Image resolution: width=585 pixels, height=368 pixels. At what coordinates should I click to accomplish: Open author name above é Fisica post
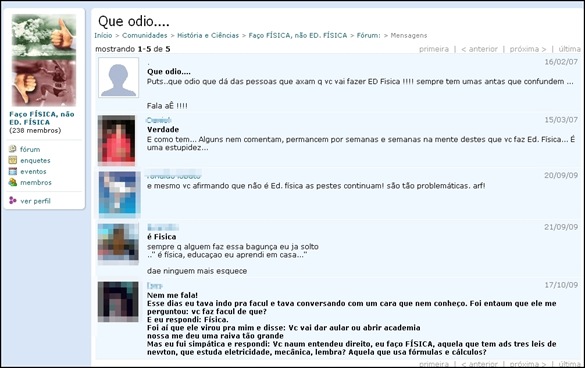click(x=163, y=227)
